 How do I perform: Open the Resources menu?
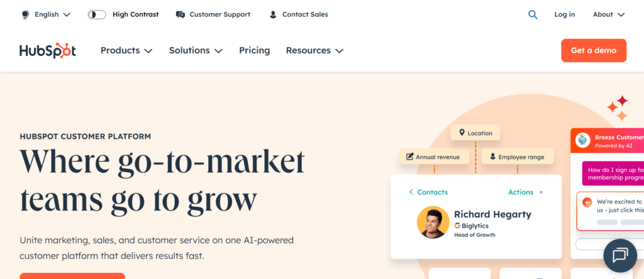(314, 50)
